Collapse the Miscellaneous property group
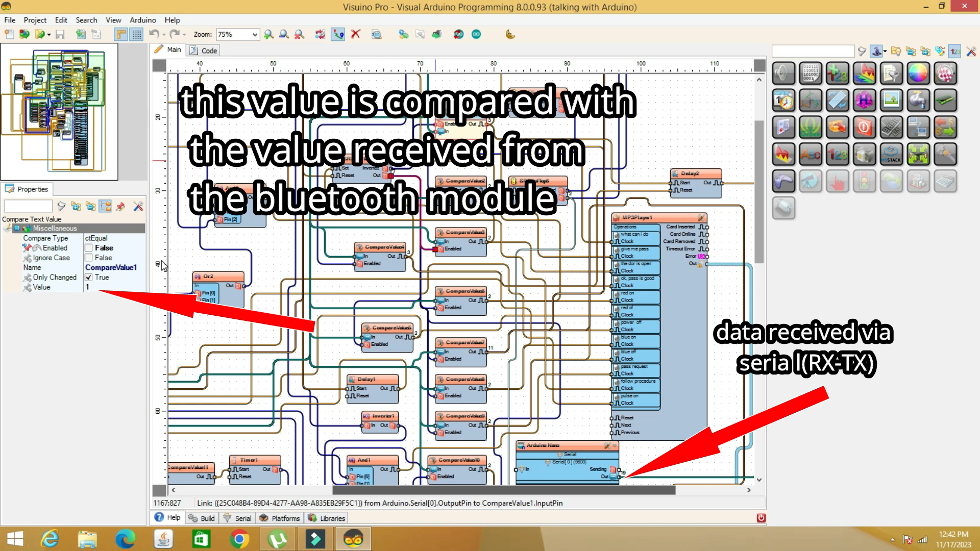This screenshot has height=551, width=980. click(17, 229)
